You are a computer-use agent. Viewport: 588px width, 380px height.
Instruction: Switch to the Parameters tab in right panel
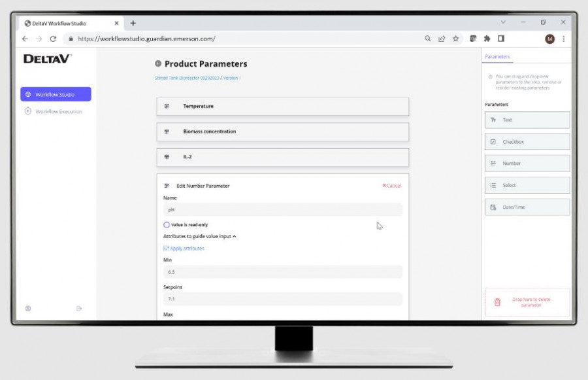[x=497, y=57]
